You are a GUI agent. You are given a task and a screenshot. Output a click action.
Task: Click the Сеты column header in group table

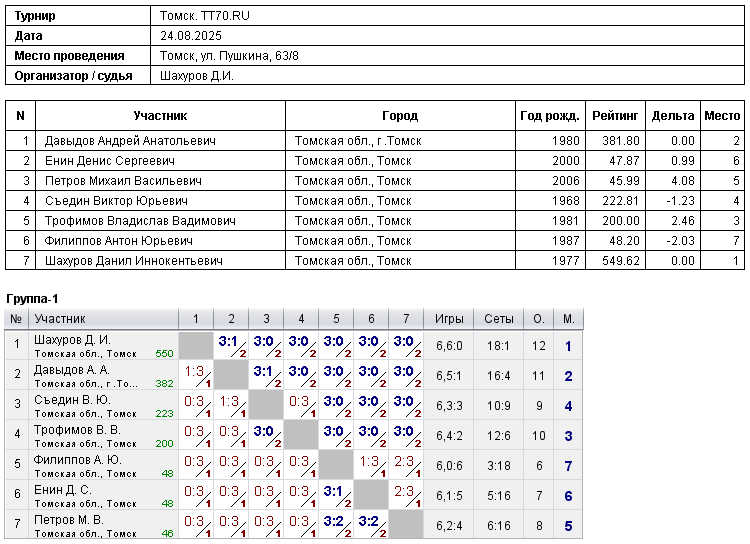tap(498, 319)
